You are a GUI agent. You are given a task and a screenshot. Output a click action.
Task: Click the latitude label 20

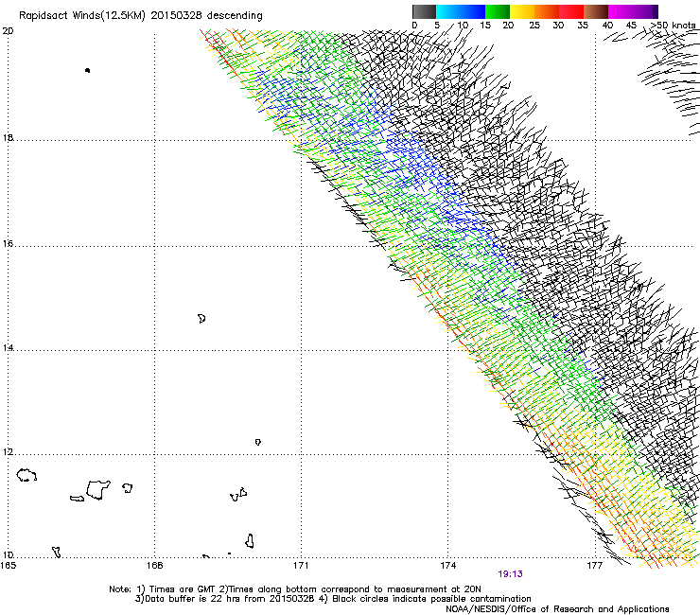[8, 31]
